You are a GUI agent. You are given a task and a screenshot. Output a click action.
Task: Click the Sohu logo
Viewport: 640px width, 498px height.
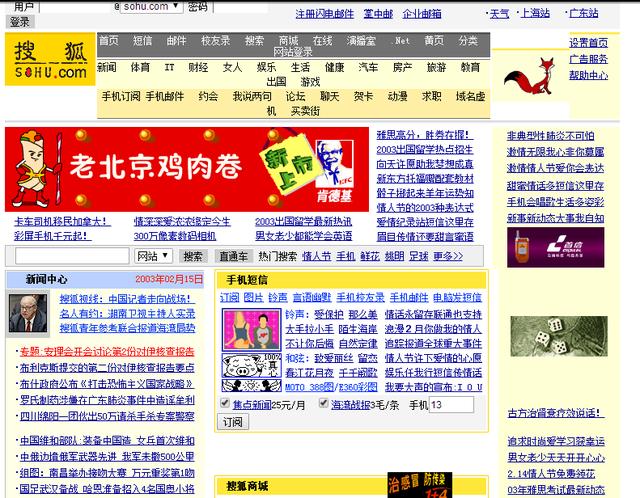tap(51, 62)
